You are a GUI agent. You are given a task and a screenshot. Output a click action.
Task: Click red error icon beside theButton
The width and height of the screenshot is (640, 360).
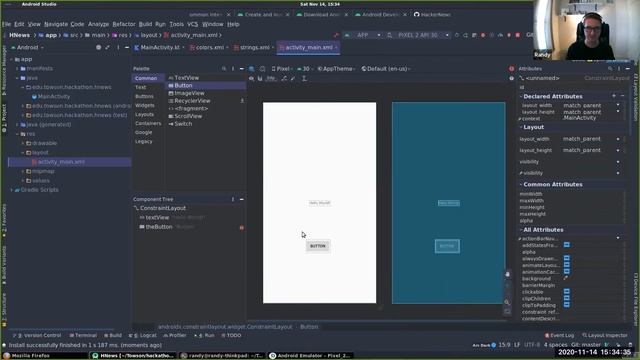point(242,227)
